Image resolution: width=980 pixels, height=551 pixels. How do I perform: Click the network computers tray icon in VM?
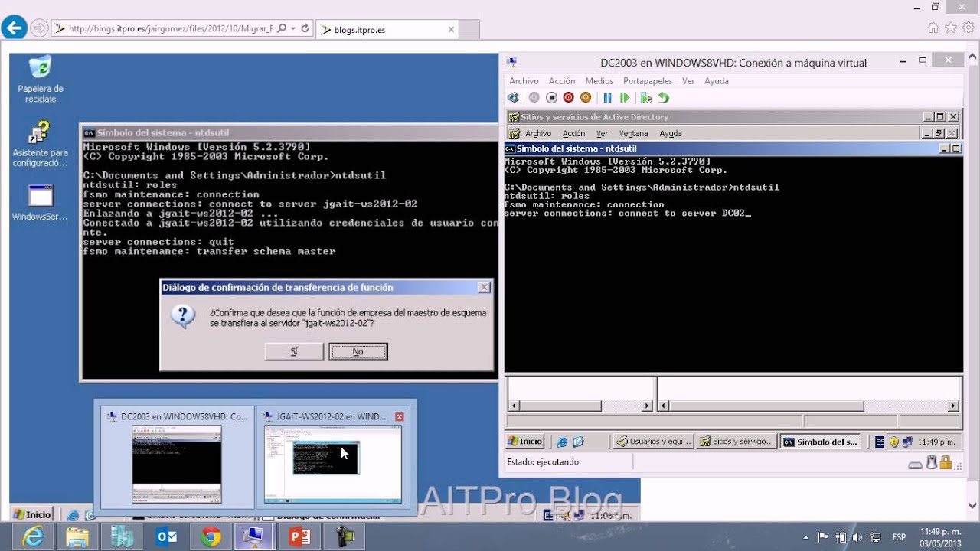[x=908, y=442]
